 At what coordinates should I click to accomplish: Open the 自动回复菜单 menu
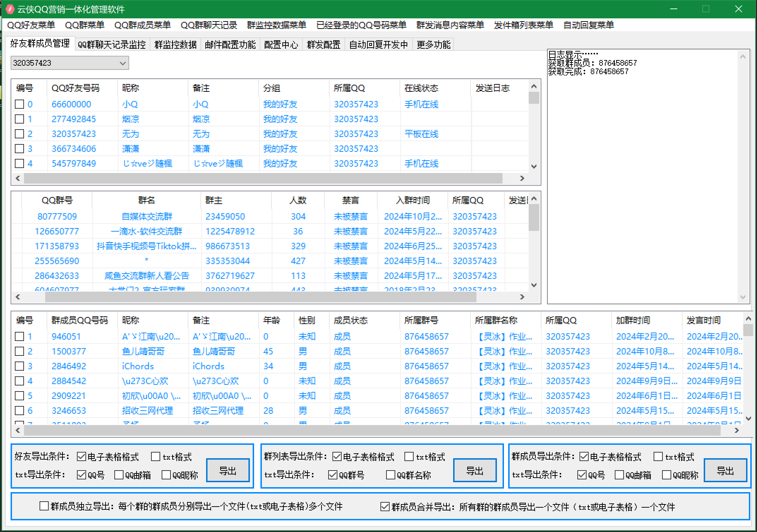coord(589,25)
